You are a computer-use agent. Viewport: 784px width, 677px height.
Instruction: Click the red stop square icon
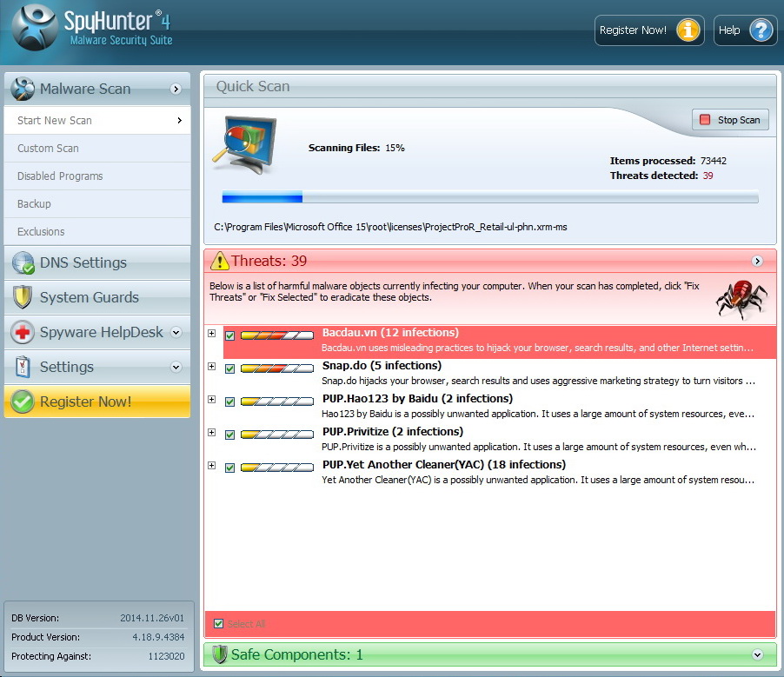(705, 120)
